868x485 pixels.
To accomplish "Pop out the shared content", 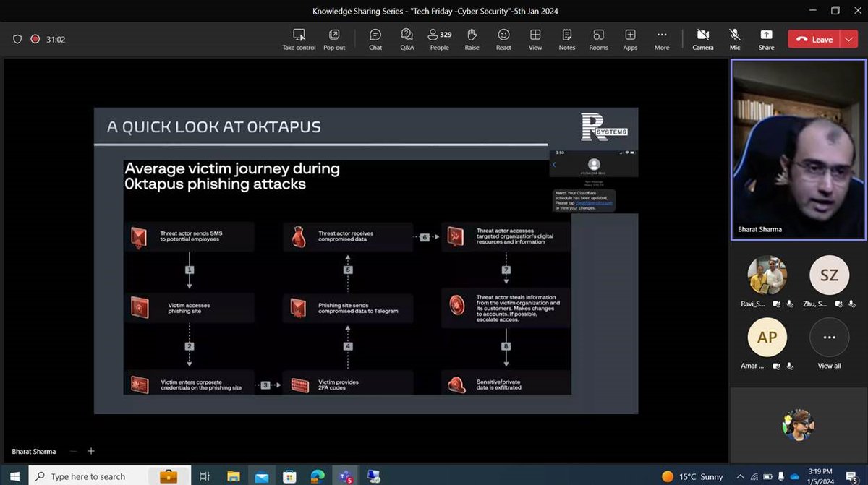I will (334, 40).
